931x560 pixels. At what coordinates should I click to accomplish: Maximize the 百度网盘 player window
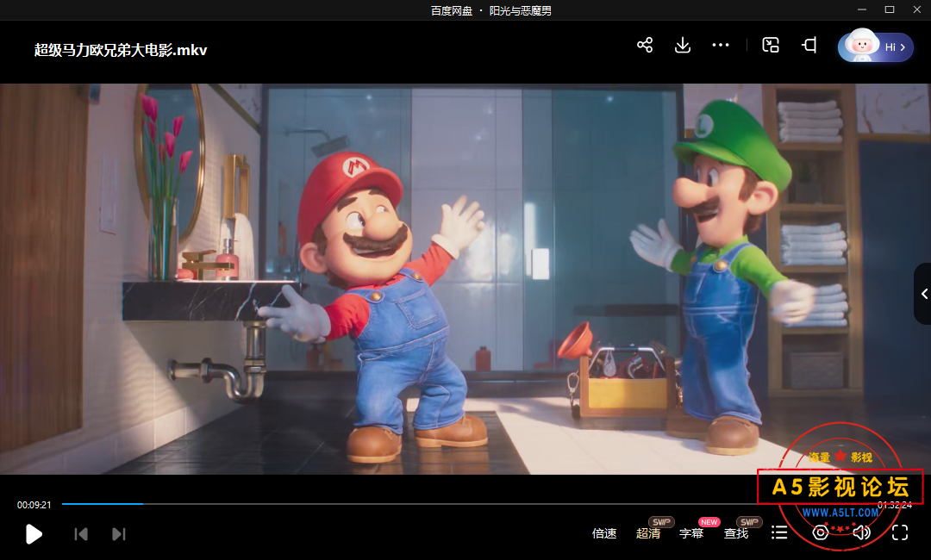(890, 9)
